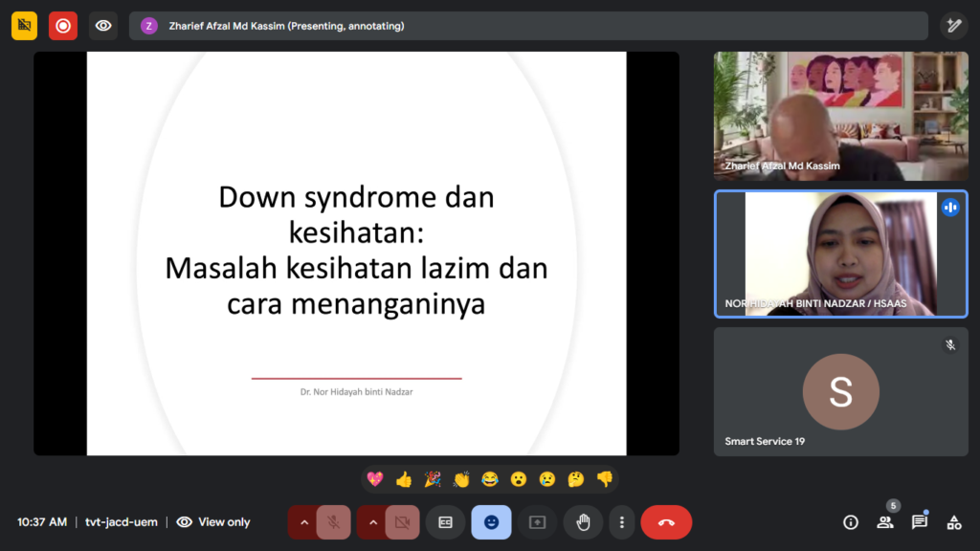
Task: Expand microphone audio settings arrow
Action: pyautogui.click(x=303, y=522)
